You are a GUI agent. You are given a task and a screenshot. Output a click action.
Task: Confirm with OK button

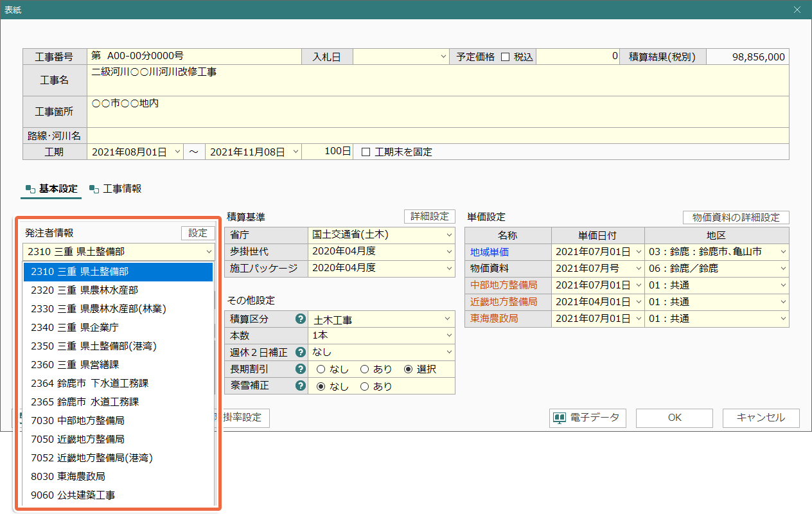675,418
